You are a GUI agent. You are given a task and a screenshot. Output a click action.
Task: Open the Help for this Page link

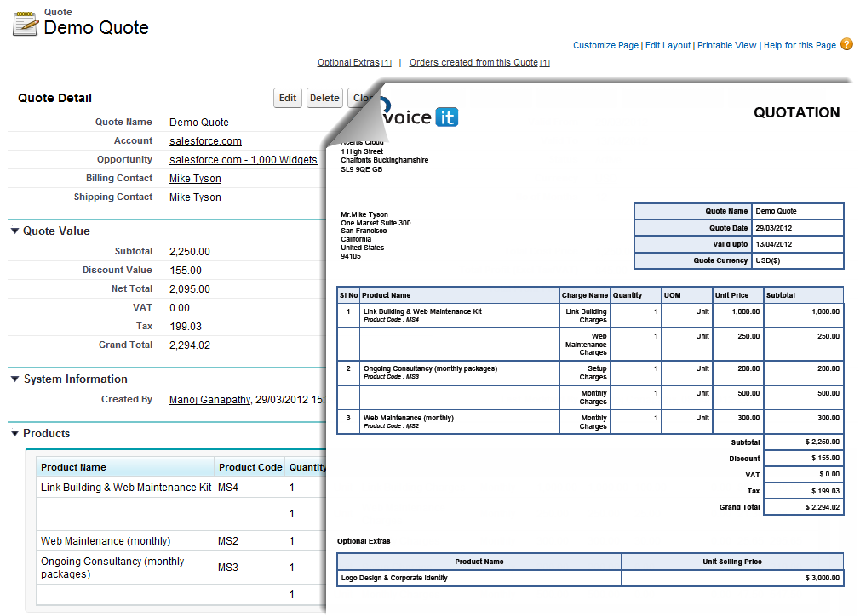point(800,45)
